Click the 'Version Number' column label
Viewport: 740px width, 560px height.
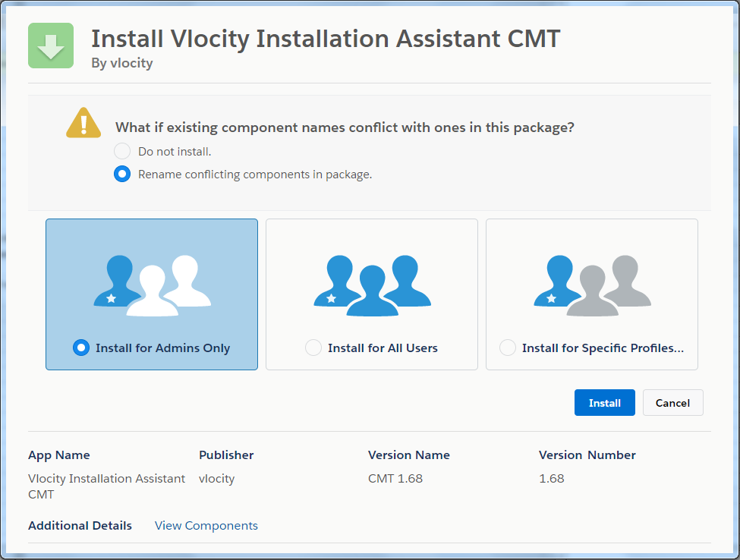[x=587, y=455]
